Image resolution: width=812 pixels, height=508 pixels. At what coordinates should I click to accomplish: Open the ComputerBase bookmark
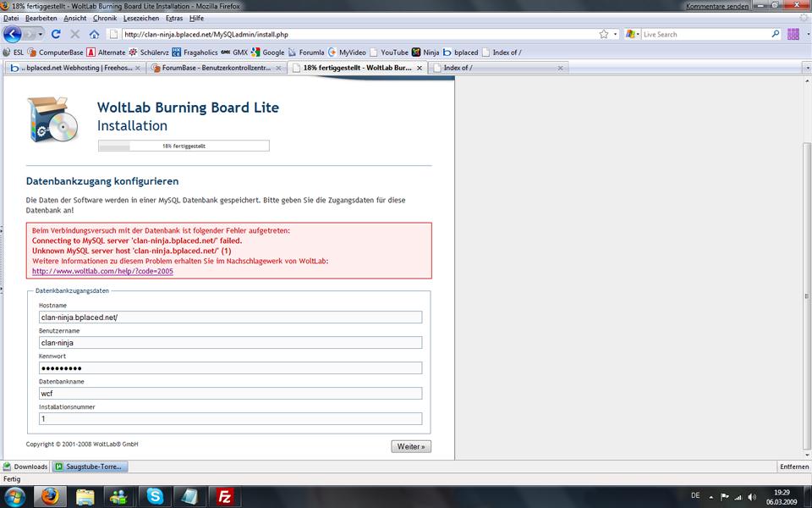tap(56, 52)
